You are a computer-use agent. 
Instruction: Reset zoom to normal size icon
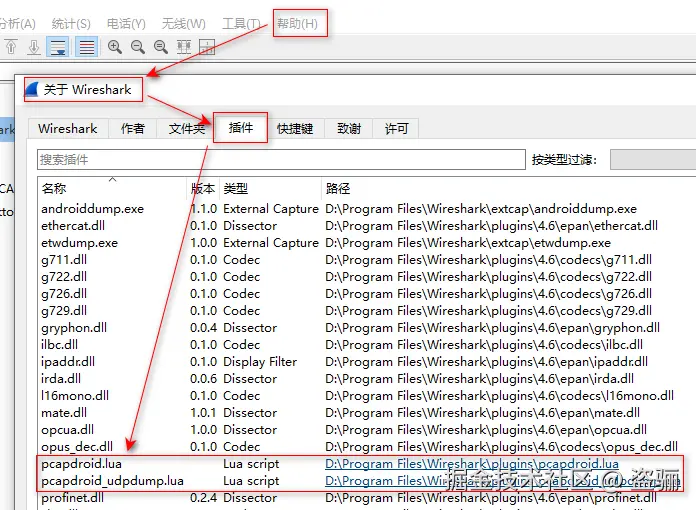(x=161, y=46)
